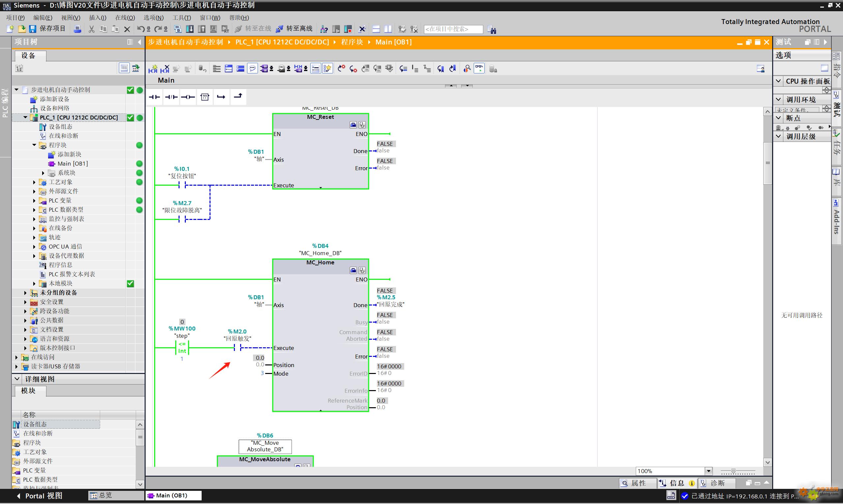Toggle network comments speech bubble
This screenshot has width=843, height=504.
(252, 68)
